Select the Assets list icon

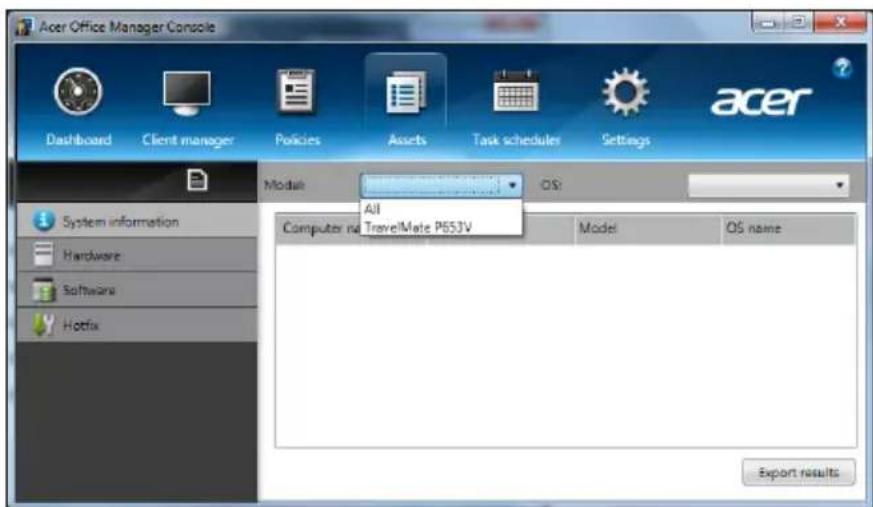click(x=406, y=92)
